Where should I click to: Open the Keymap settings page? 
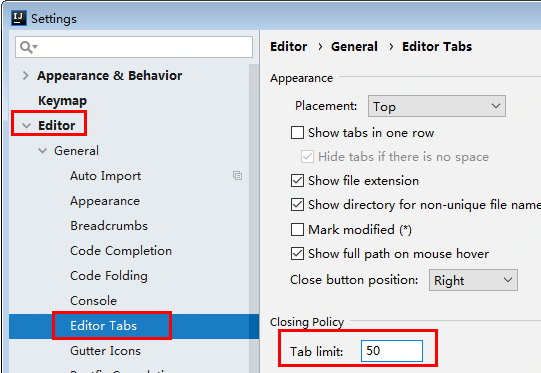(x=62, y=101)
